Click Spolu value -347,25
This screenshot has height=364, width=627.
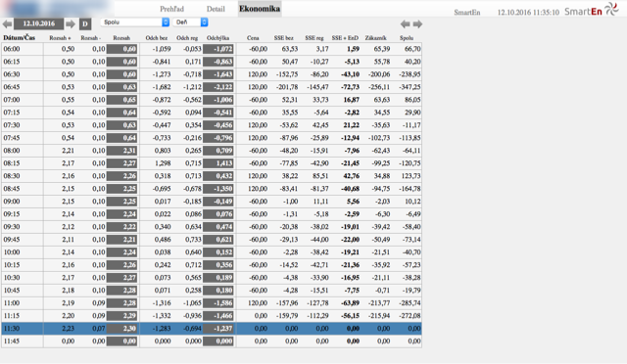(x=410, y=87)
